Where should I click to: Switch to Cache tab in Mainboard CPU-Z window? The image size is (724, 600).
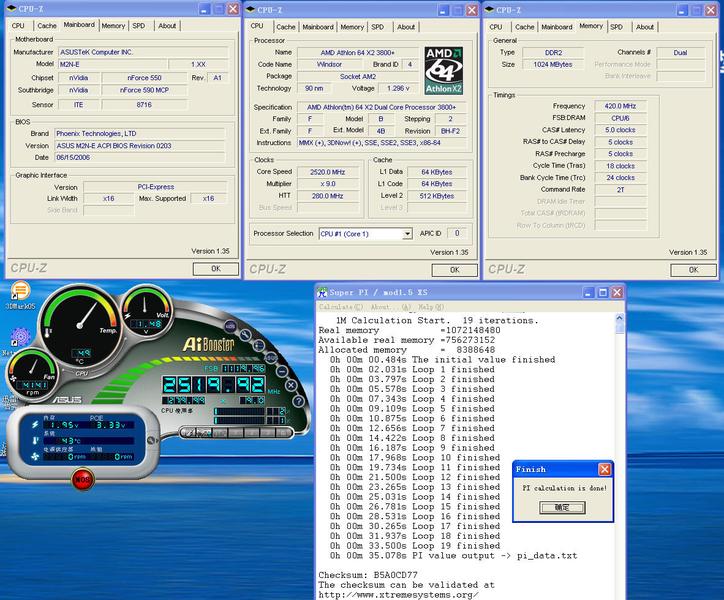[x=47, y=26]
